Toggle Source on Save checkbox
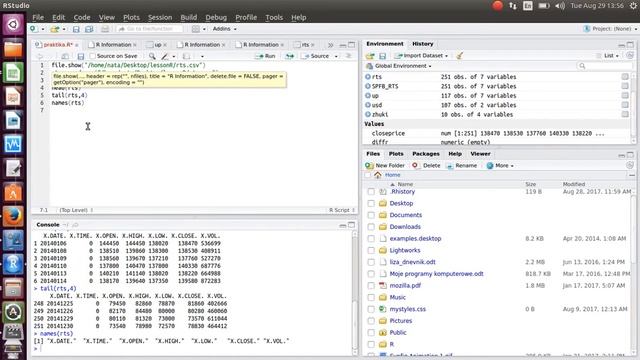The image size is (640, 360). (x=92, y=56)
